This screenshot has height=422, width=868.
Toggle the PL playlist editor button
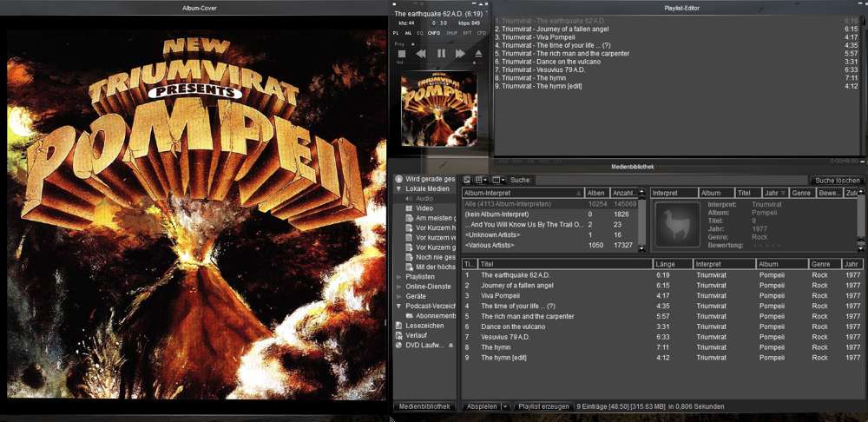click(397, 32)
